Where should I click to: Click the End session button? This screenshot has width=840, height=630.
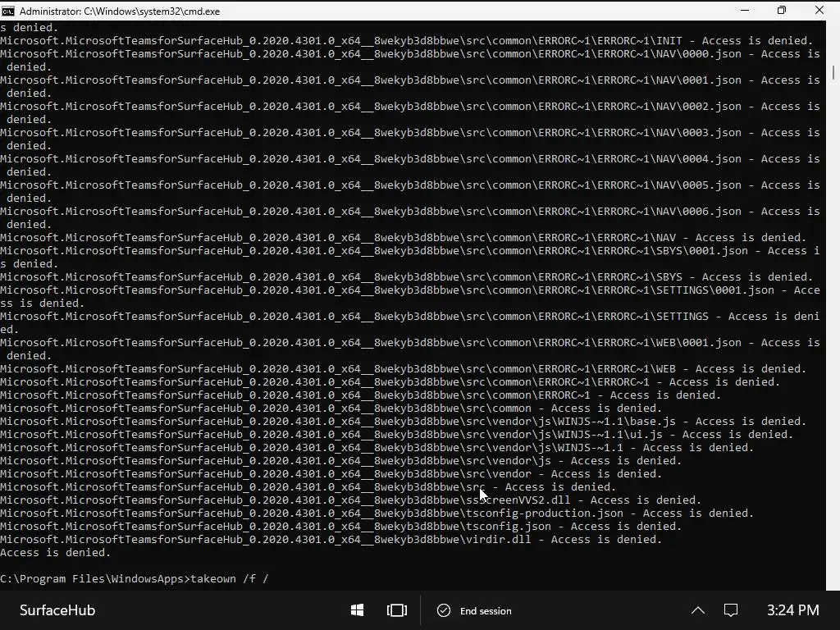click(474, 610)
